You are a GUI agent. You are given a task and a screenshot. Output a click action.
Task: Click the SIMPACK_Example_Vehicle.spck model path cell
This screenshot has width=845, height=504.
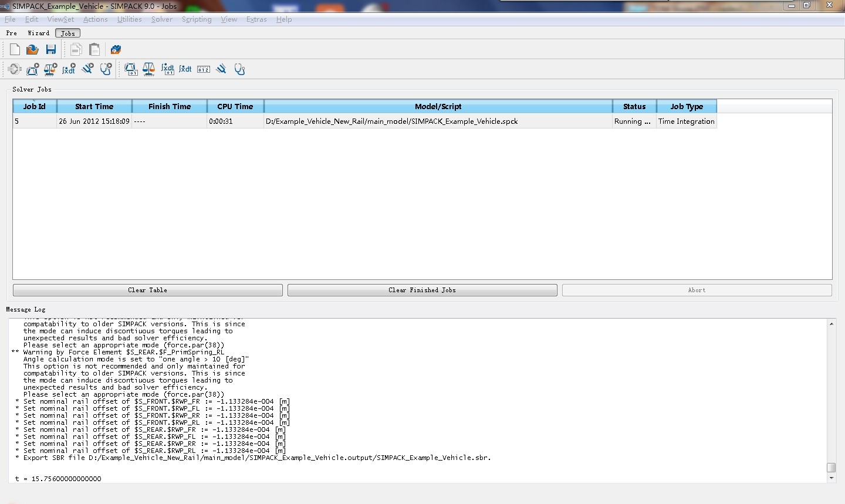pyautogui.click(x=438, y=121)
